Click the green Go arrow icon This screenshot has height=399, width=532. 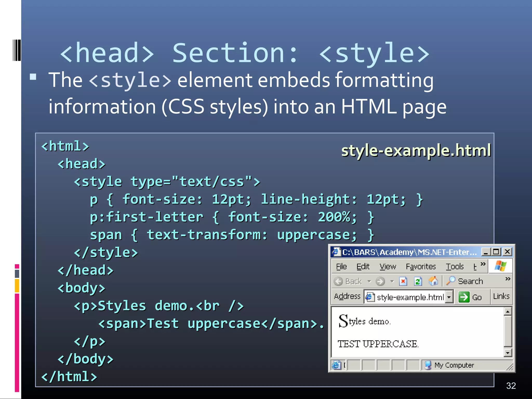click(464, 297)
